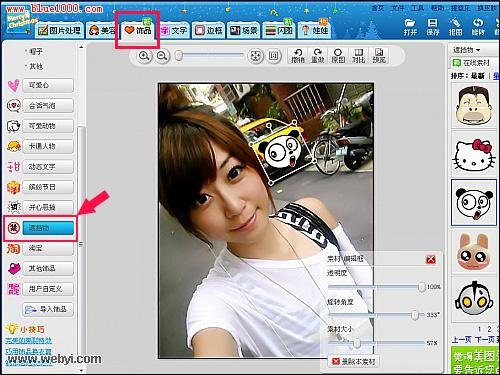Open the 文件 menu
500x375 pixels.
398,8
